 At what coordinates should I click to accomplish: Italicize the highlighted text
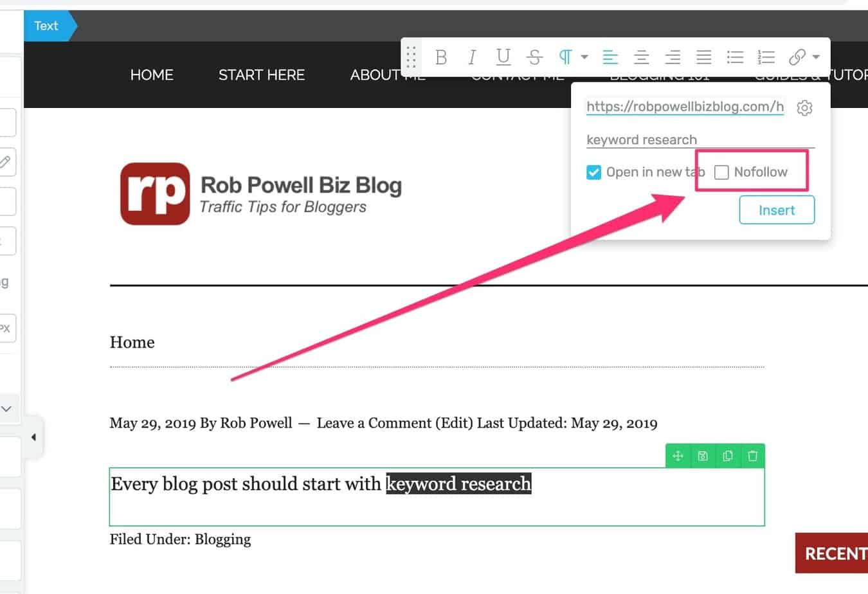click(472, 57)
